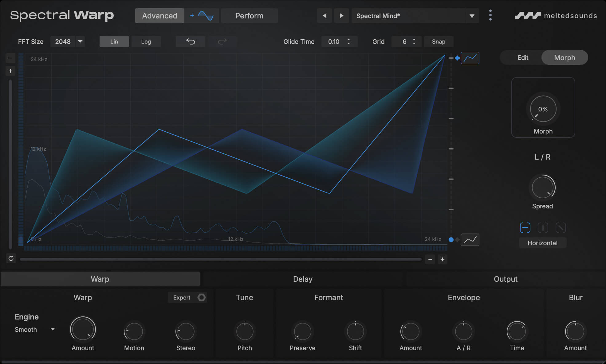Select the top warp curve shape icon
Image resolution: width=606 pixels, height=364 pixels.
470,58
